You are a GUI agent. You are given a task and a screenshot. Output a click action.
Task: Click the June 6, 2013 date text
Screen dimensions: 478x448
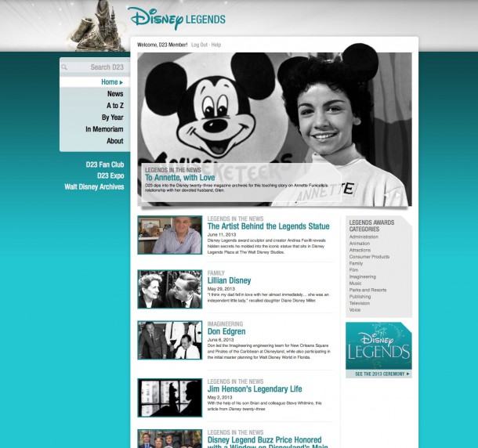click(x=220, y=340)
